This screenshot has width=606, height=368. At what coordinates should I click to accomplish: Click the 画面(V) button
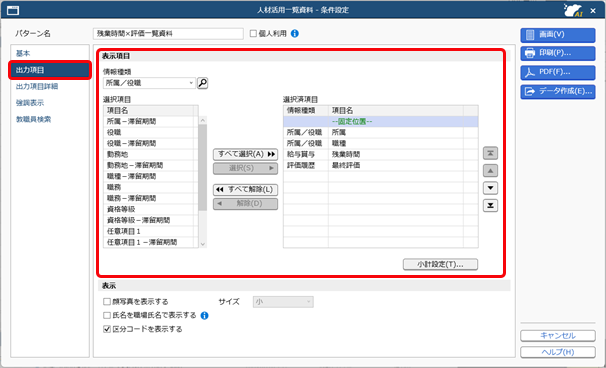557,35
